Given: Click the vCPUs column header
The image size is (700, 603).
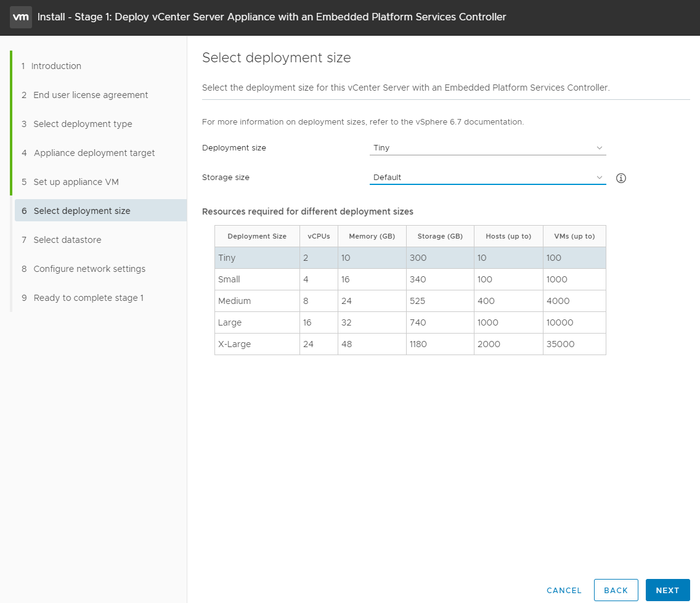Looking at the screenshot, I should point(319,236).
